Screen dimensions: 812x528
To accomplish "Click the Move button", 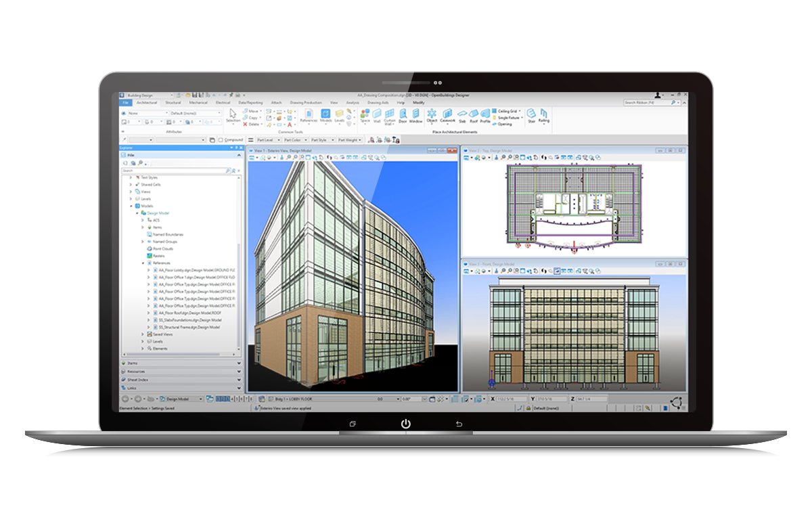I will [250, 111].
